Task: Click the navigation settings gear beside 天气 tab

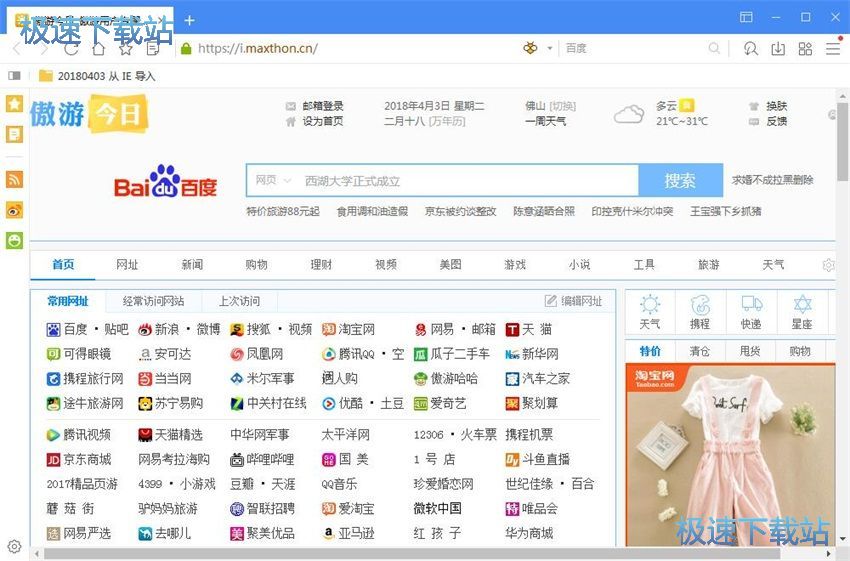Action: click(828, 265)
